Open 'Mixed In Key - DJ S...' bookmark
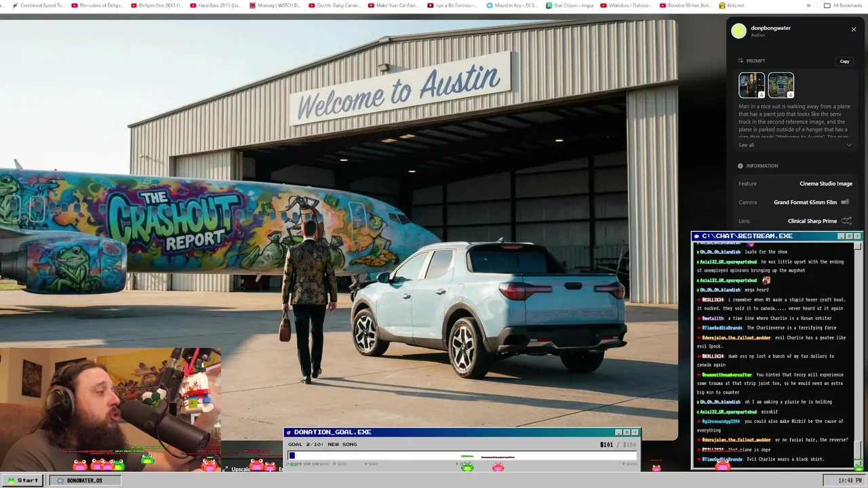Viewport: 868px width, 488px height. 512,5
